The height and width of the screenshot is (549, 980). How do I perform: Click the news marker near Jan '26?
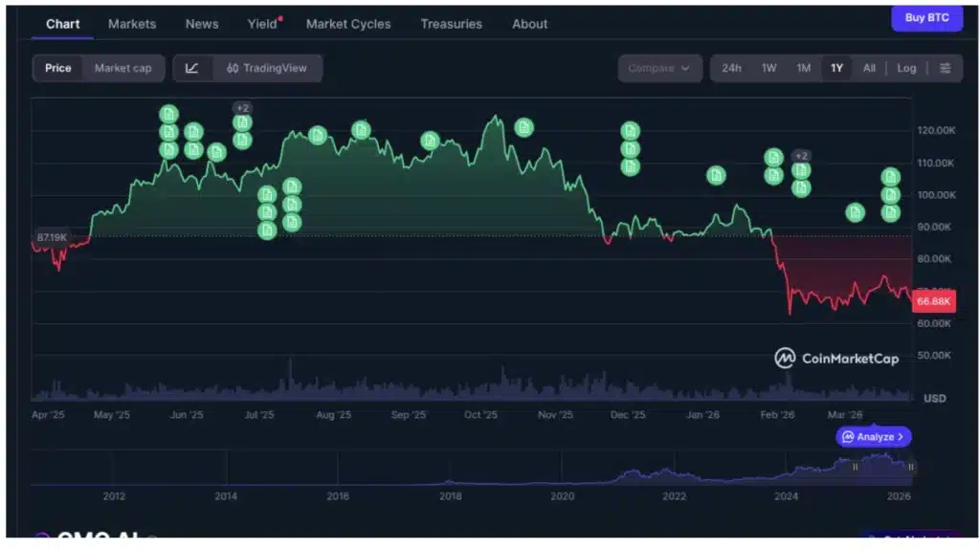click(716, 175)
